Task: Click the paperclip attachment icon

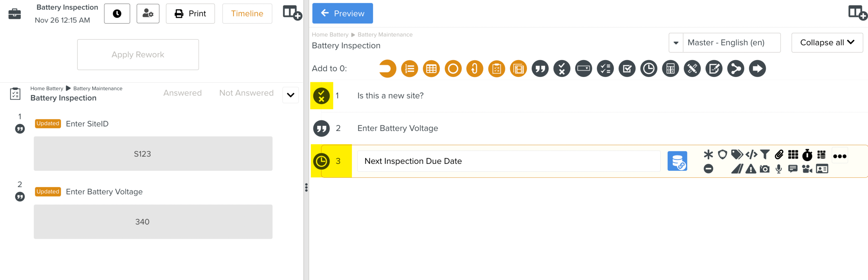Action: click(779, 154)
